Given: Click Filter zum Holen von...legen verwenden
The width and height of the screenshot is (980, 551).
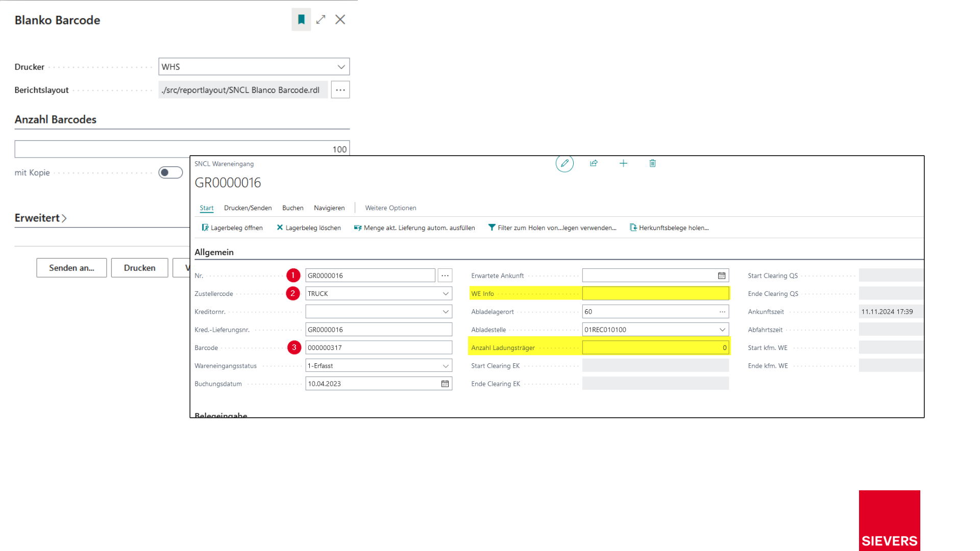Looking at the screenshot, I should tap(552, 228).
